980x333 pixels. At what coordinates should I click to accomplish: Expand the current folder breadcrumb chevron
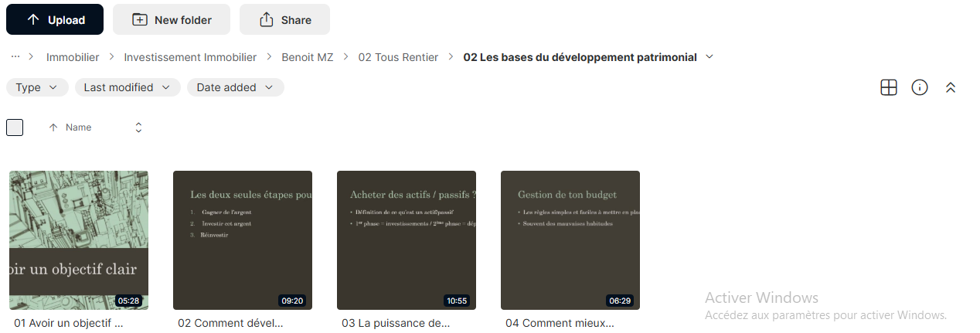click(x=709, y=56)
